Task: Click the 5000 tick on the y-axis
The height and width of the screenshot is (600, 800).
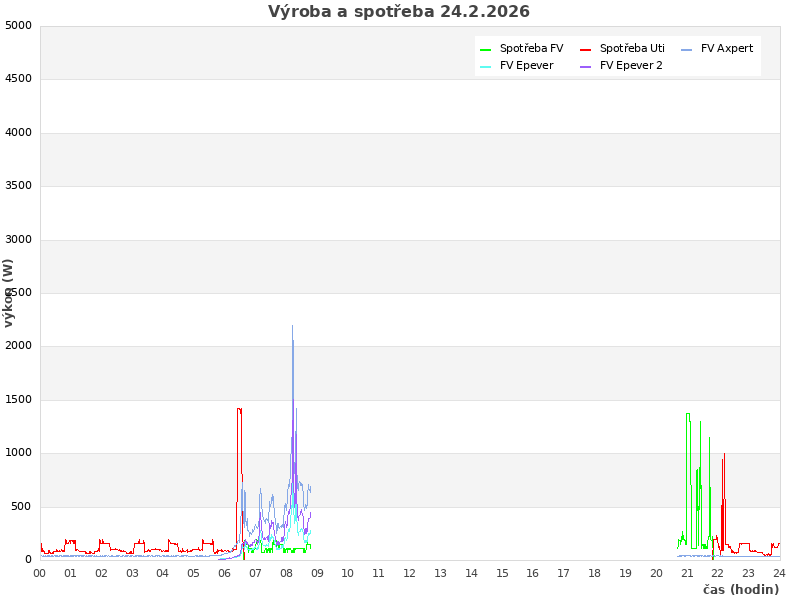Action: point(18,25)
